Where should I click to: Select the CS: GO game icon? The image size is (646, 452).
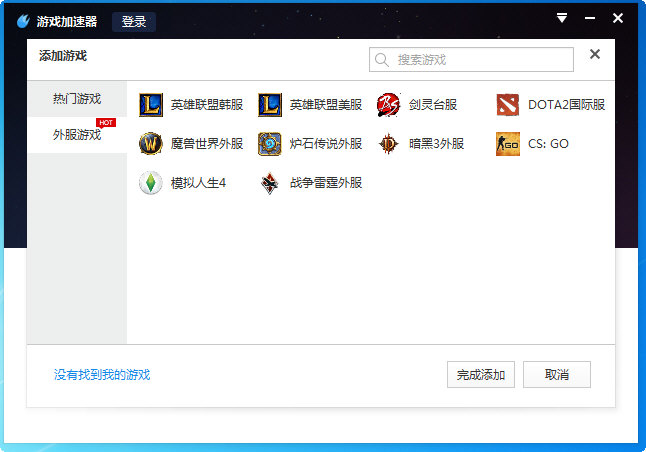click(508, 144)
